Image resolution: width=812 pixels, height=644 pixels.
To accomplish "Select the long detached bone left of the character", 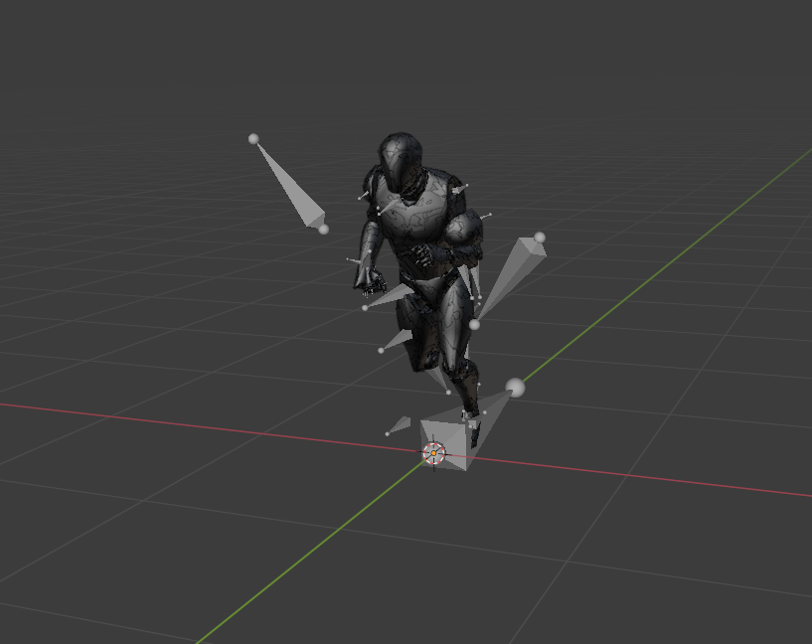I will coord(292,188).
